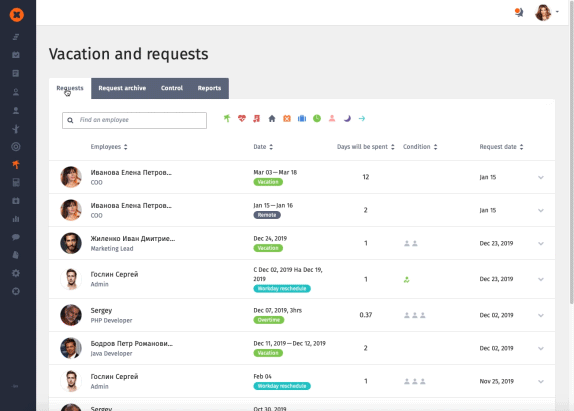The height and width of the screenshot is (411, 574).
Task: Sort by the Request date column
Action: pos(501,147)
